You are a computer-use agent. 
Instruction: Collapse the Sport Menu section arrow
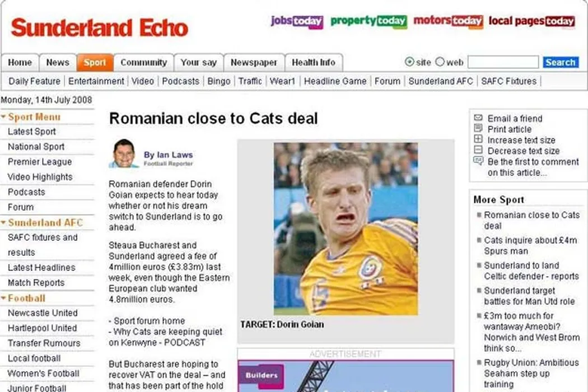(x=3, y=116)
